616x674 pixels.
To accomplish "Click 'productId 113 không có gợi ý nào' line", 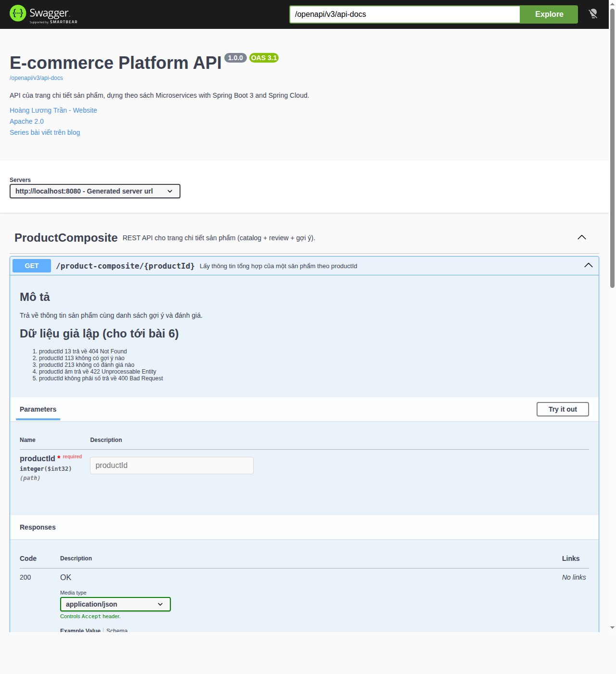I will 82,358.
